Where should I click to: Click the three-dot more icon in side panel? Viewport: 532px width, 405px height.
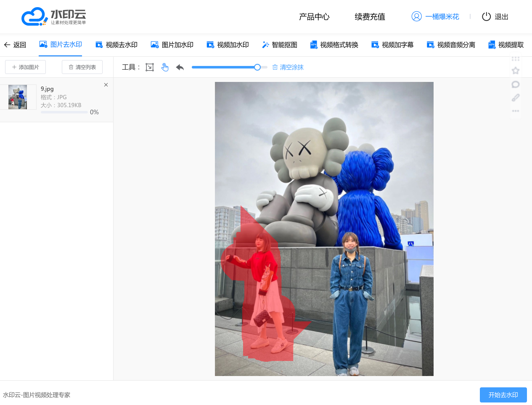pyautogui.click(x=516, y=111)
